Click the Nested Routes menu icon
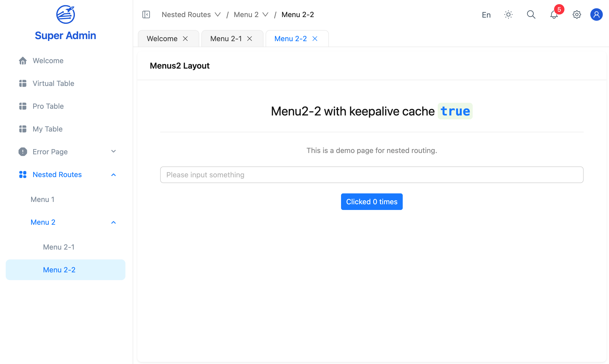Screen dimensions: 609x364 (x=22, y=174)
